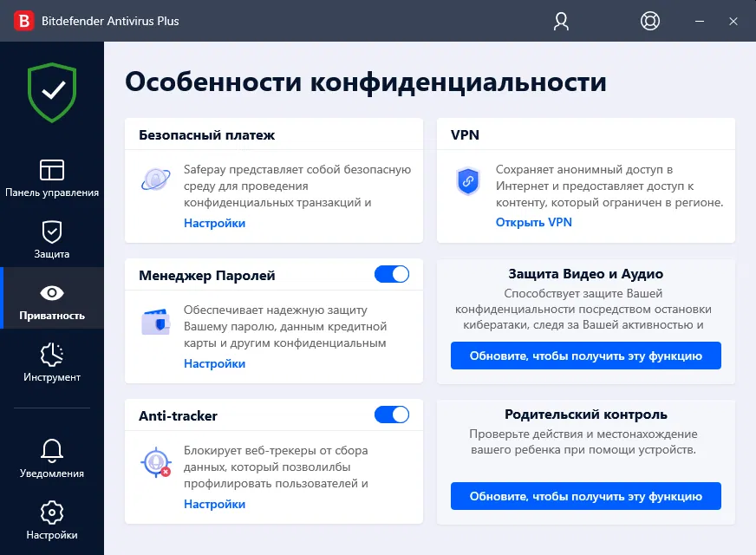The width and height of the screenshot is (756, 555).
Task: Open Настройки gear in sidebar
Action: click(x=52, y=521)
